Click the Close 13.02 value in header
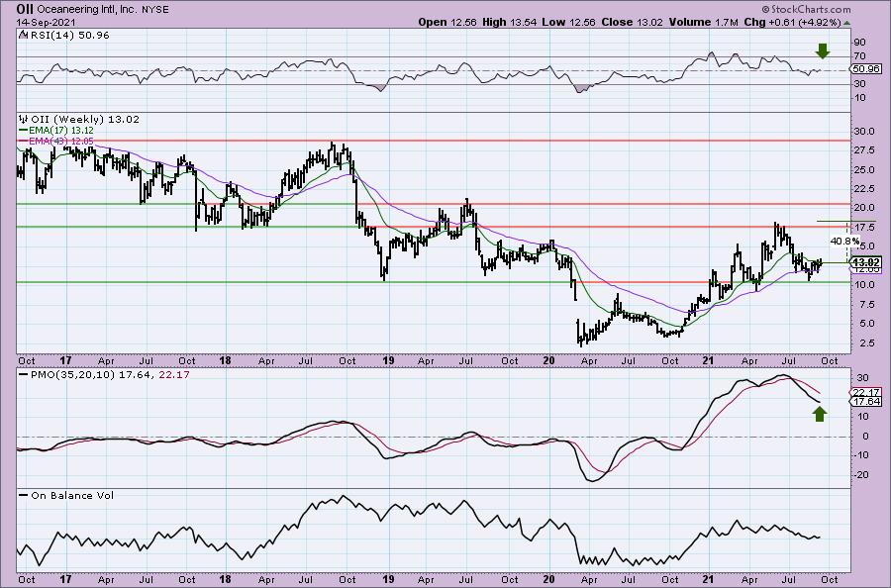 pos(631,22)
